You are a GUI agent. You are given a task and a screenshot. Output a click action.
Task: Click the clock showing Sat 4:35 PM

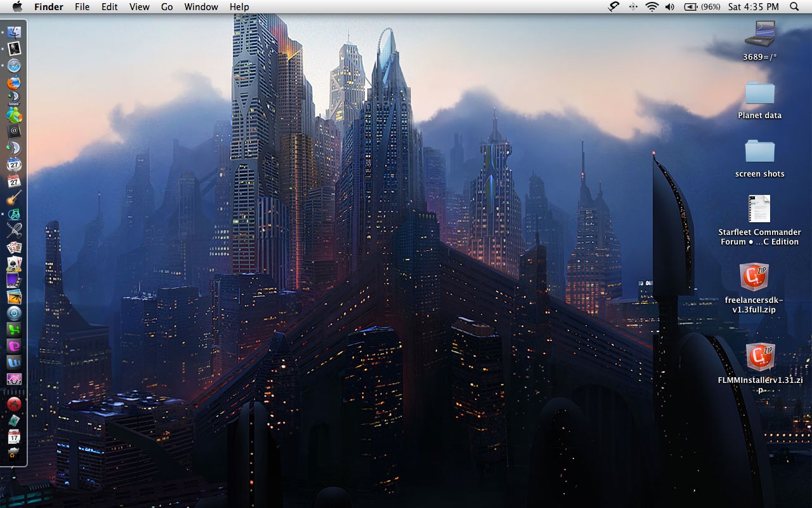point(753,7)
